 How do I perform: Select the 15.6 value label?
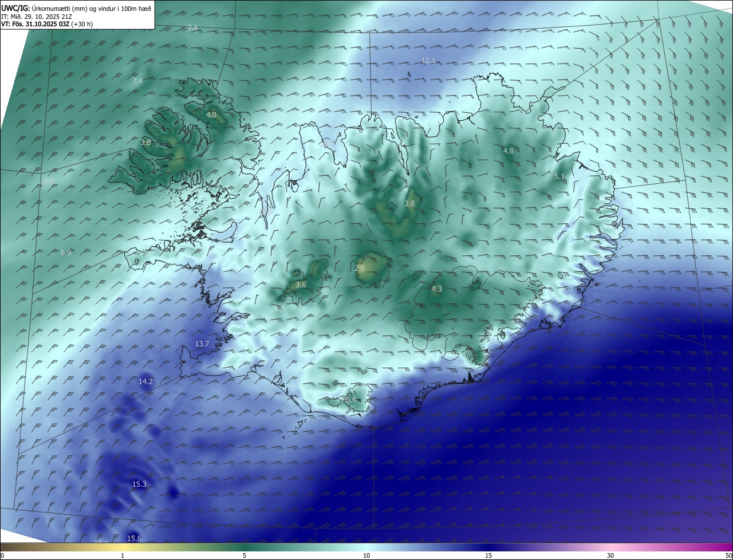tap(133, 538)
